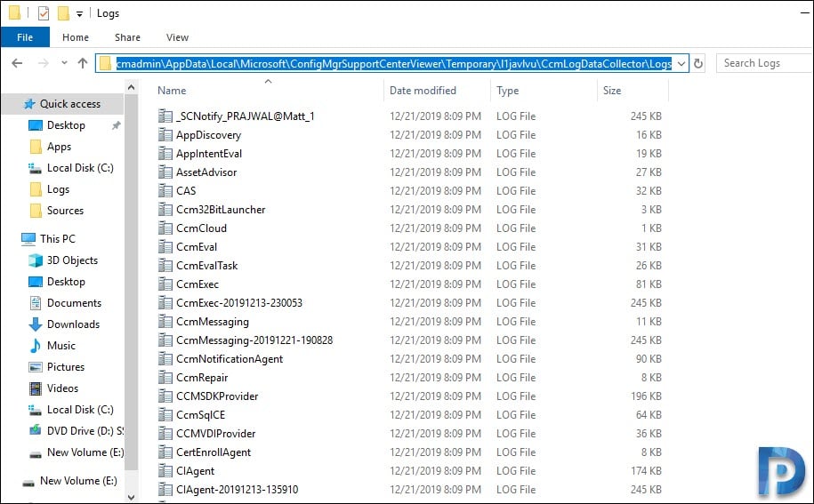Open the Apps folder in sidebar
This screenshot has width=814, height=504.
[60, 147]
